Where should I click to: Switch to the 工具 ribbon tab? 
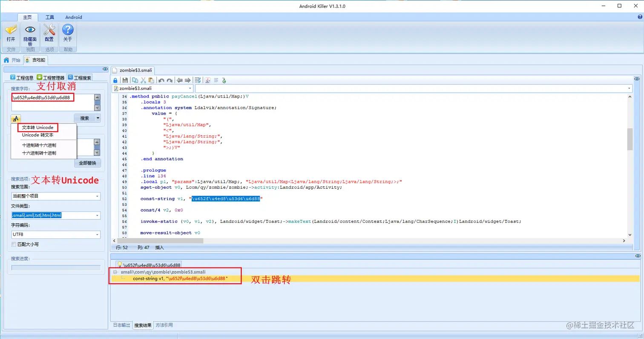(x=50, y=17)
